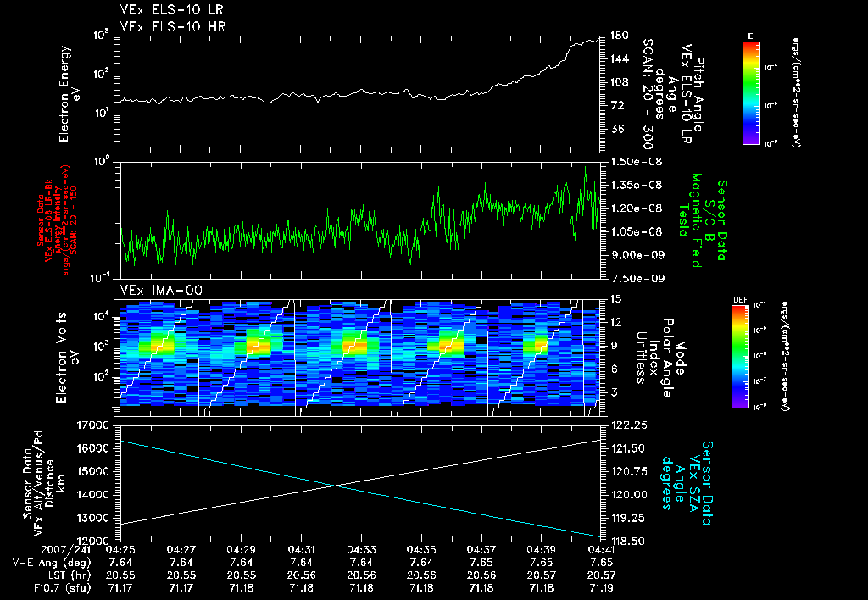Click the '2007/241' date label
Image resolution: width=868 pixels, height=600 pixels.
pyautogui.click(x=66, y=550)
